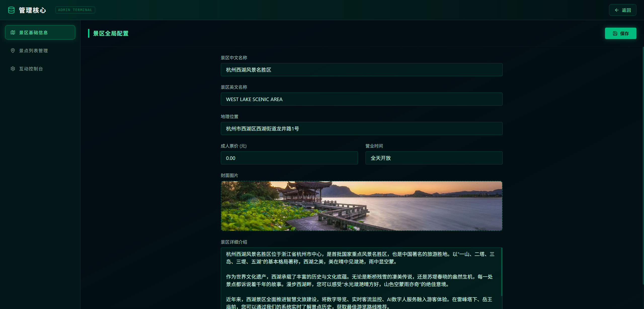This screenshot has width=644, height=309.
Task: Click the database logo icon
Action: (11, 10)
